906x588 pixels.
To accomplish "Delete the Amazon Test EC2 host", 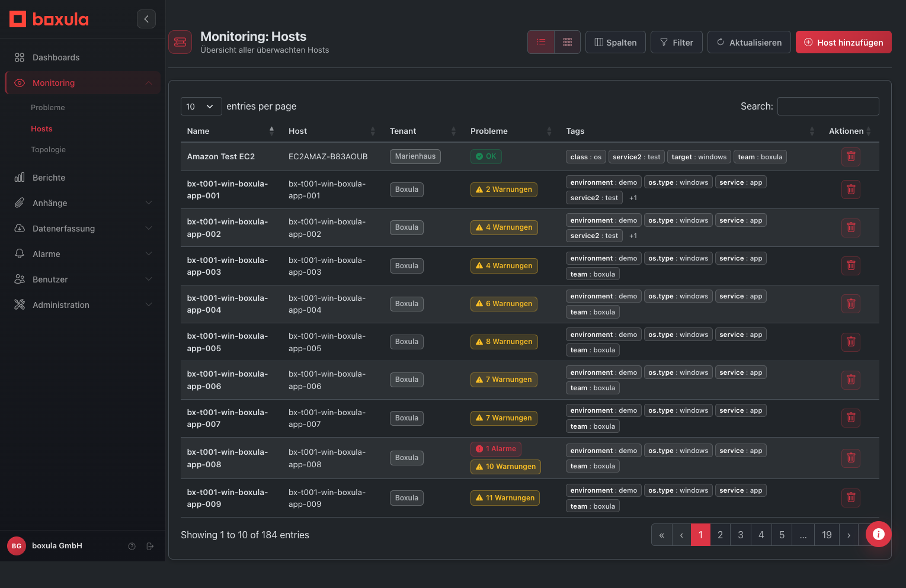I will (x=850, y=156).
